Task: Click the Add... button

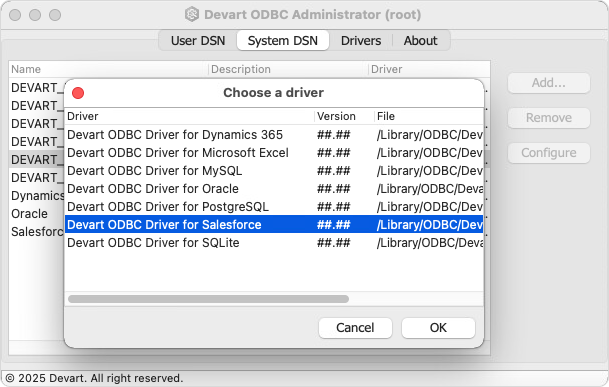Action: [x=549, y=83]
